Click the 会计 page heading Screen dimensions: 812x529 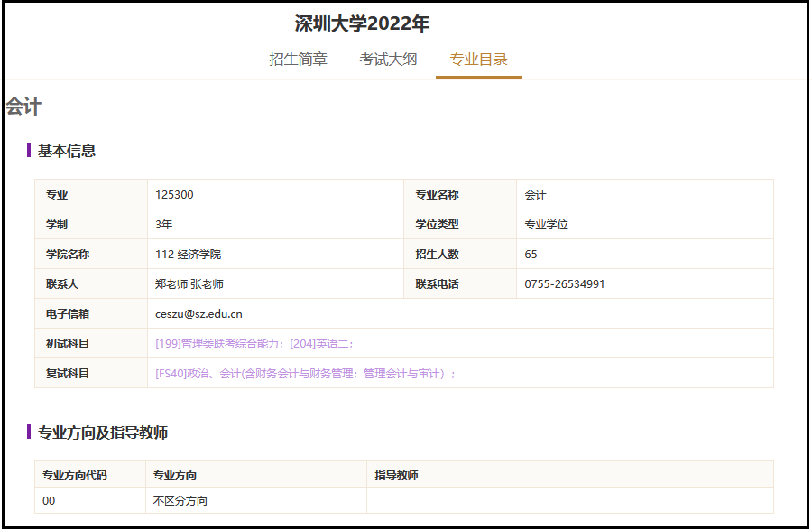[x=23, y=107]
